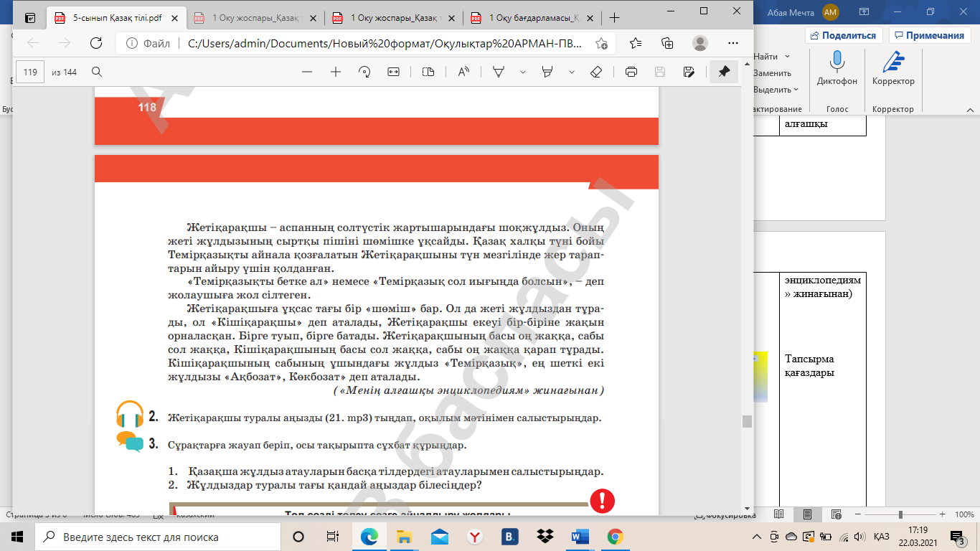Select the PDF Draw pen tool
This screenshot has width=980, height=551.
(499, 72)
